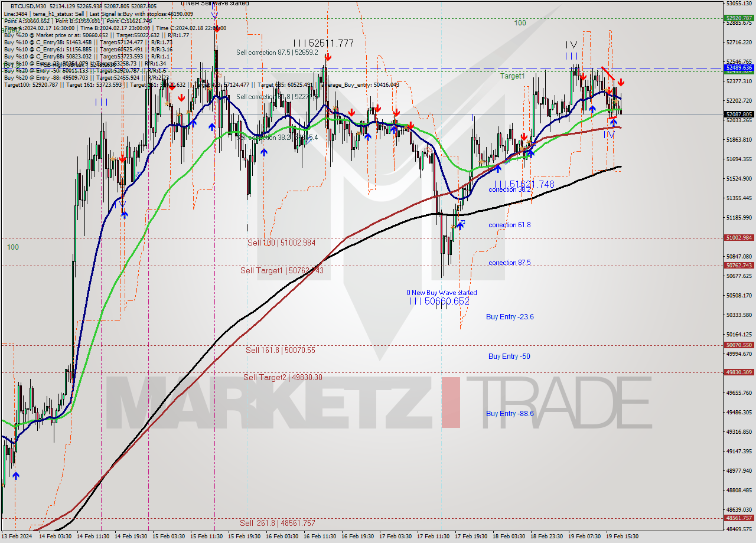Click the 51863.810 price axis value
The image size is (756, 543).
point(739,139)
